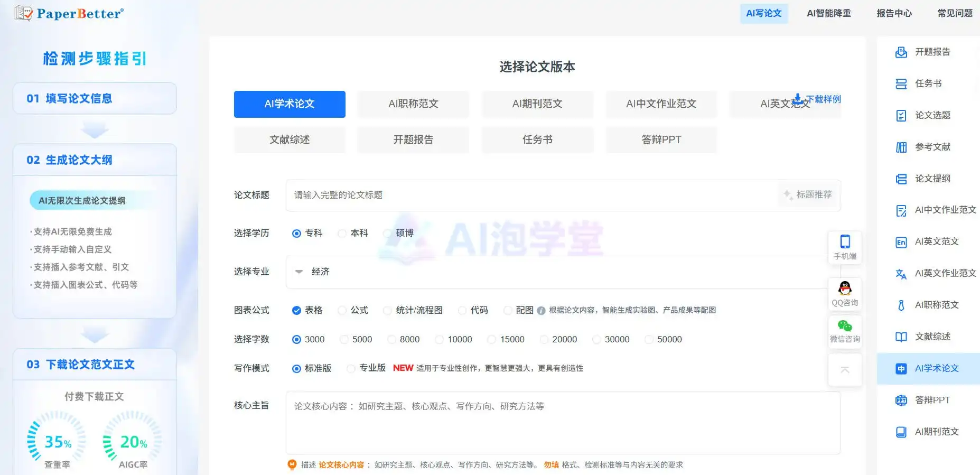The height and width of the screenshot is (475, 980).
Task: Switch to the AI智能降重 tab
Action: (x=829, y=13)
